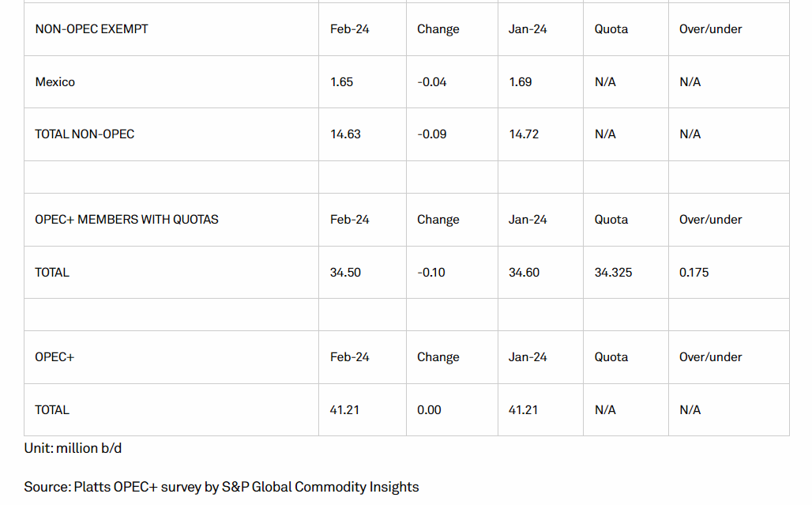Click the over/under value 0.175
The width and height of the screenshot is (812, 505).
coord(694,273)
